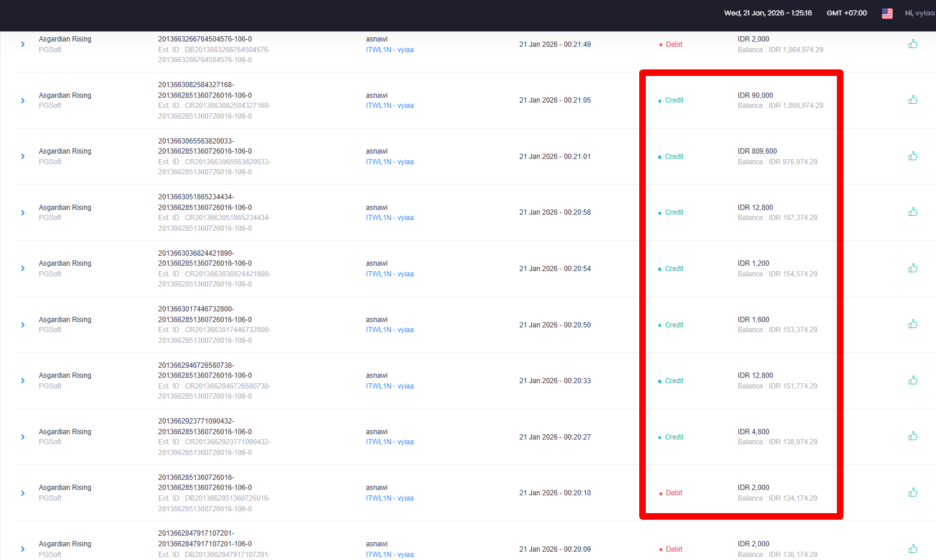Expand the row dated 00:20:50

click(x=23, y=325)
